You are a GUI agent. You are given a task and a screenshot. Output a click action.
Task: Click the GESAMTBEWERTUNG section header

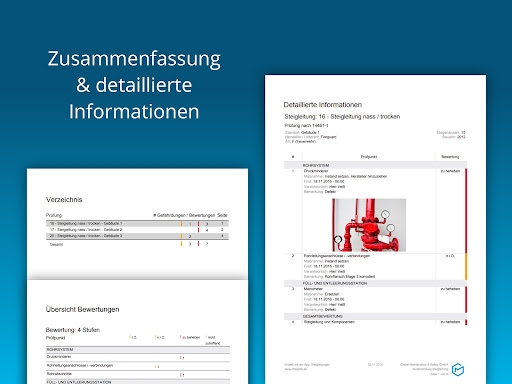click(375, 316)
